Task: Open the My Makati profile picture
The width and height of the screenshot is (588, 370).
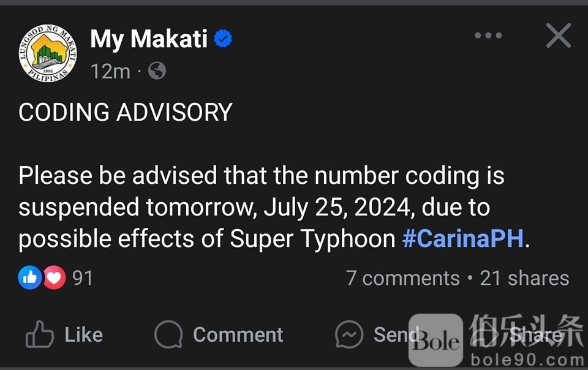Action: click(x=48, y=54)
